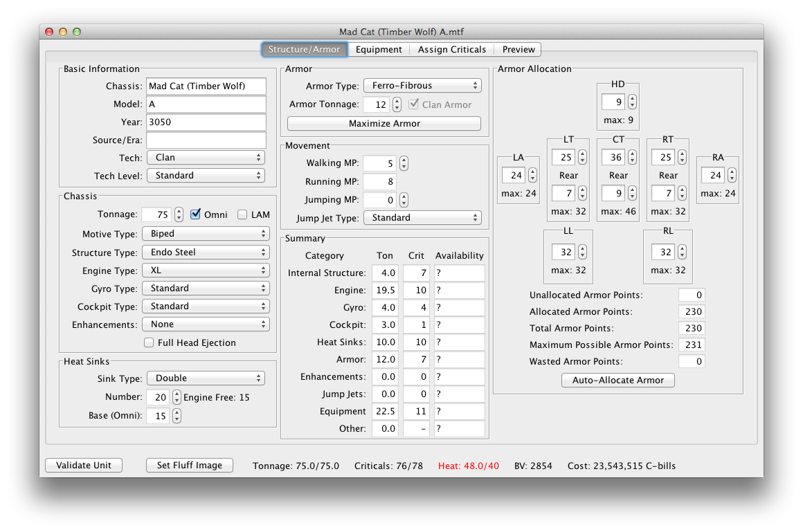Viewport: 803px width, 532px height.
Task: Click the Wasted Armor Points value
Action: (692, 362)
